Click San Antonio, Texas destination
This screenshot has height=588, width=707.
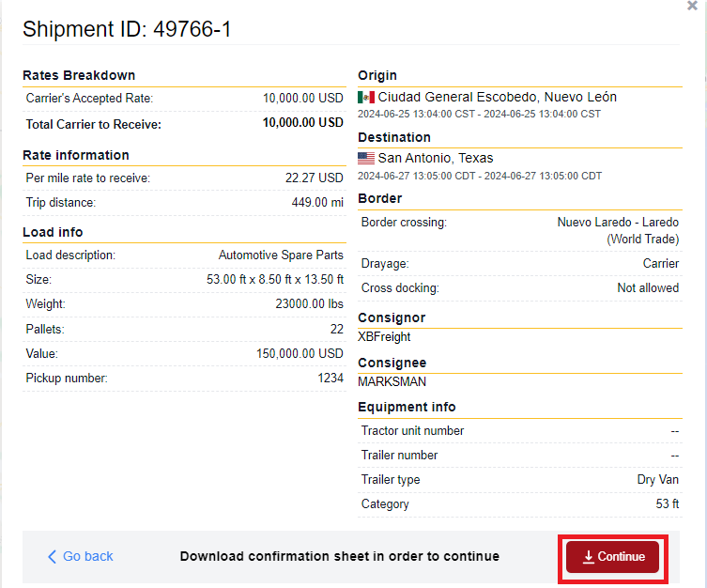coord(435,159)
